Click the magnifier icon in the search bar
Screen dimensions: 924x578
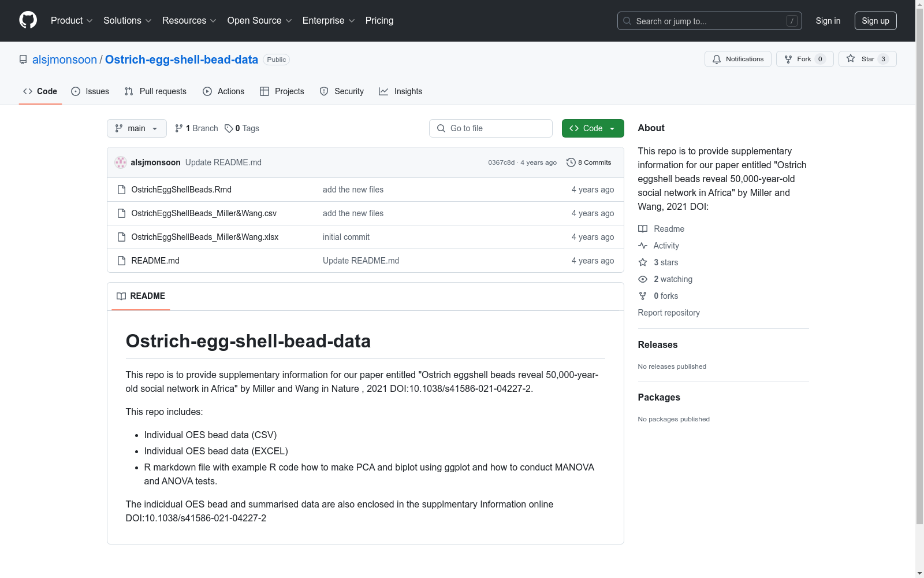627,21
